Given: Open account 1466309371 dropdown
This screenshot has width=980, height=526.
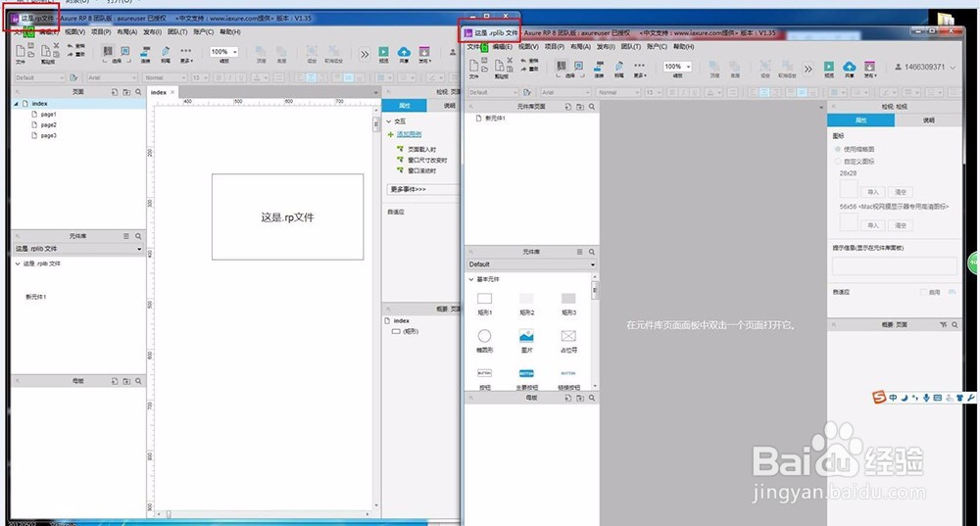Looking at the screenshot, I should (926, 67).
